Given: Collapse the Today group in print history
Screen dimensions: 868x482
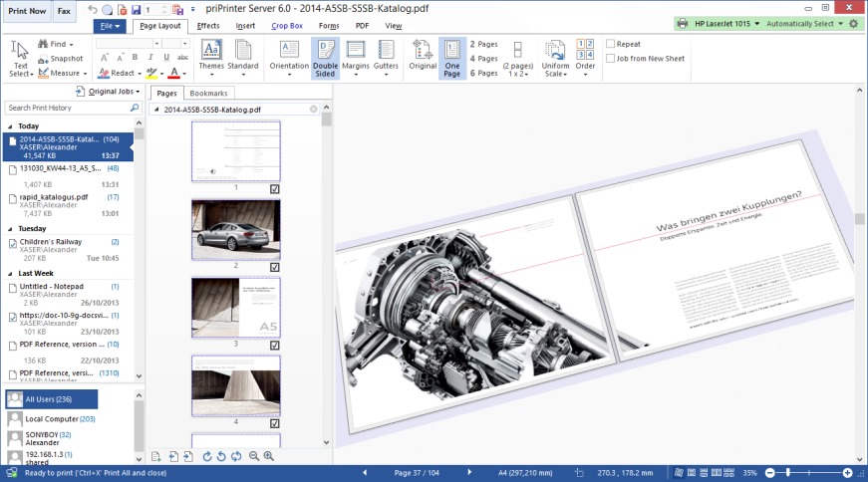Looking at the screenshot, I should (x=10, y=126).
